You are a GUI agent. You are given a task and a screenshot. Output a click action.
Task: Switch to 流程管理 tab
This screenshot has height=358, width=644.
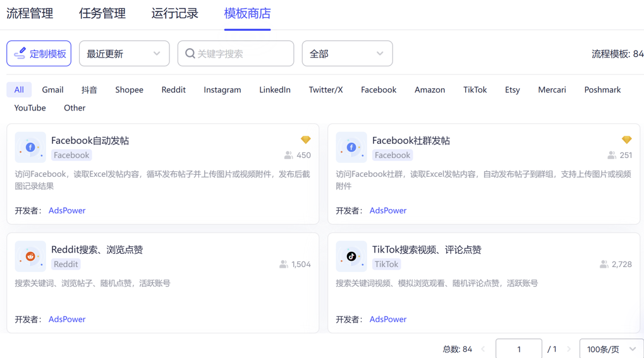click(30, 13)
